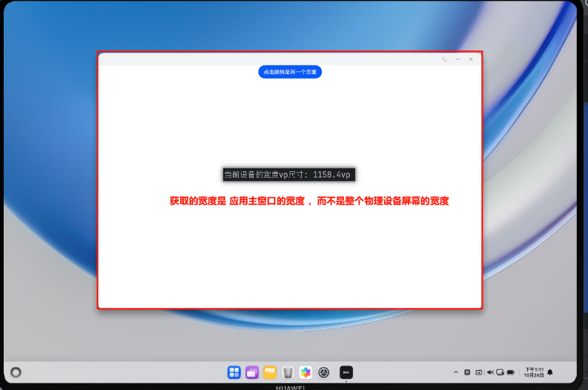Open the notification bell
The width and height of the screenshot is (588, 390).
tap(550, 372)
